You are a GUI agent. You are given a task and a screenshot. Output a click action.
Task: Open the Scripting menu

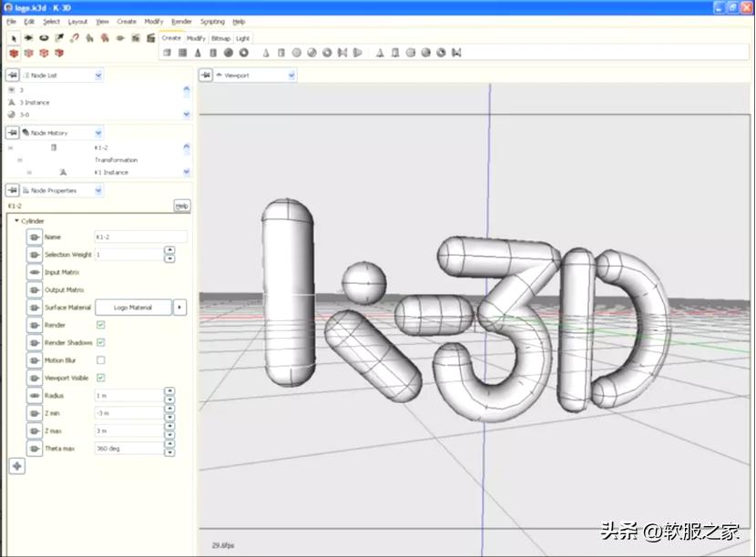tap(212, 21)
